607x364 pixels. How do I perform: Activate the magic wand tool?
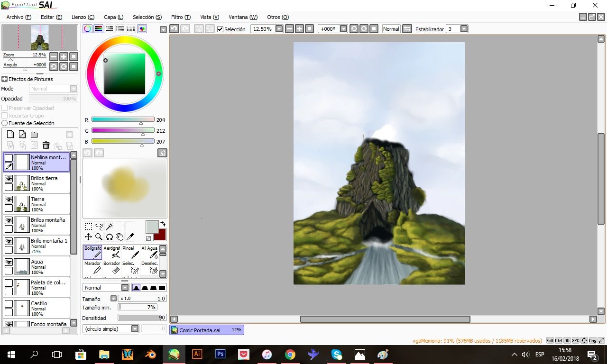coord(109,227)
